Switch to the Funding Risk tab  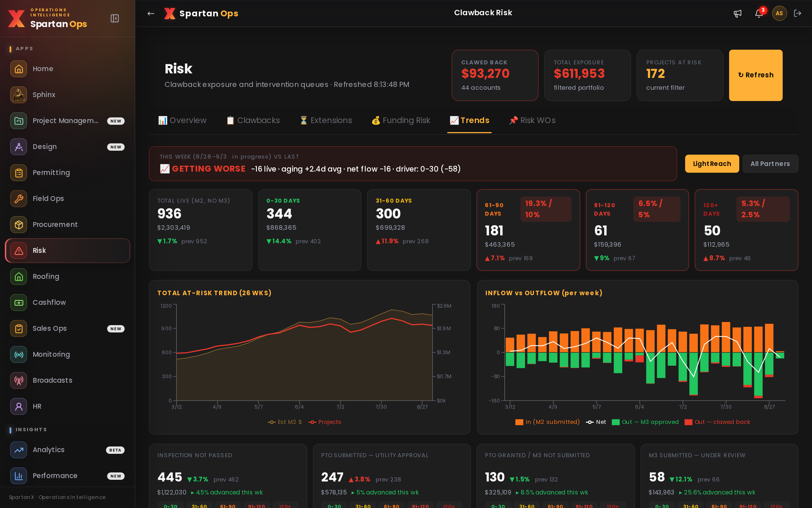pyautogui.click(x=401, y=120)
